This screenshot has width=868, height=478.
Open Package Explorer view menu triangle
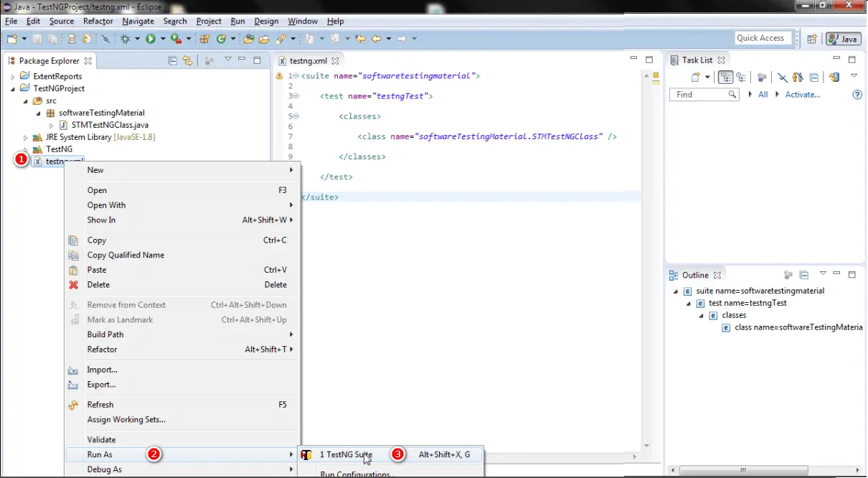(x=228, y=59)
